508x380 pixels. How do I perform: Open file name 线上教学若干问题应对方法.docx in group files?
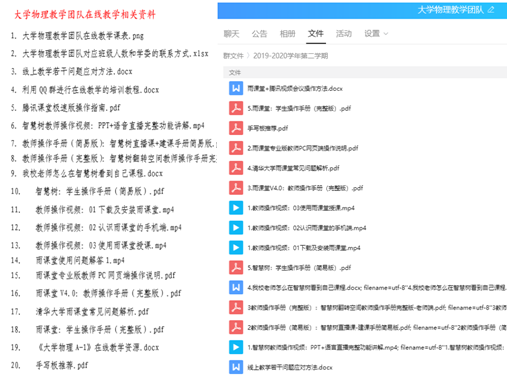pyautogui.click(x=290, y=368)
